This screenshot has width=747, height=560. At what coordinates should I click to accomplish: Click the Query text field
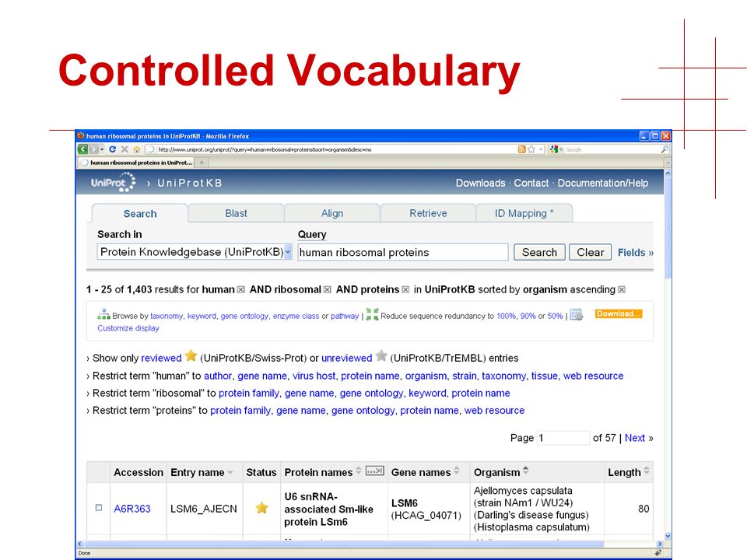point(403,252)
